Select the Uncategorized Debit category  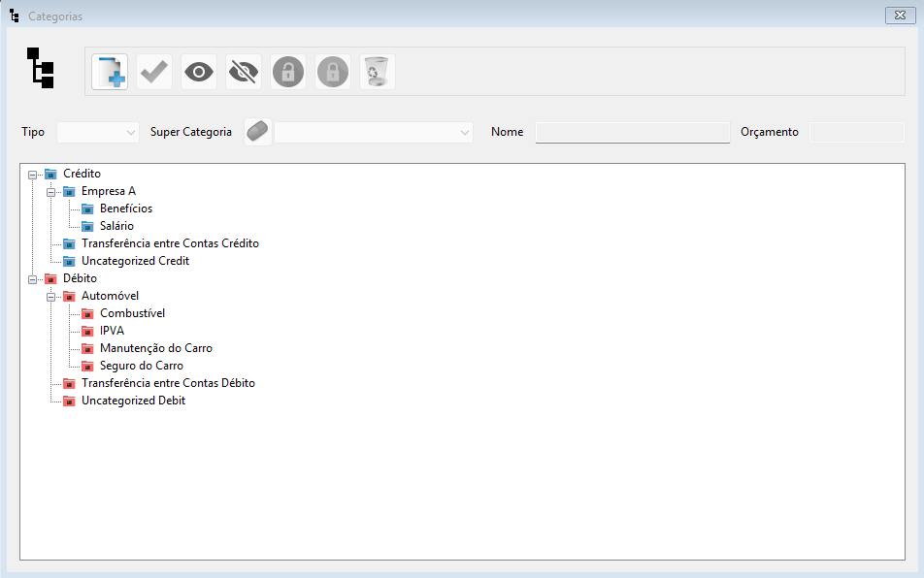pos(133,401)
